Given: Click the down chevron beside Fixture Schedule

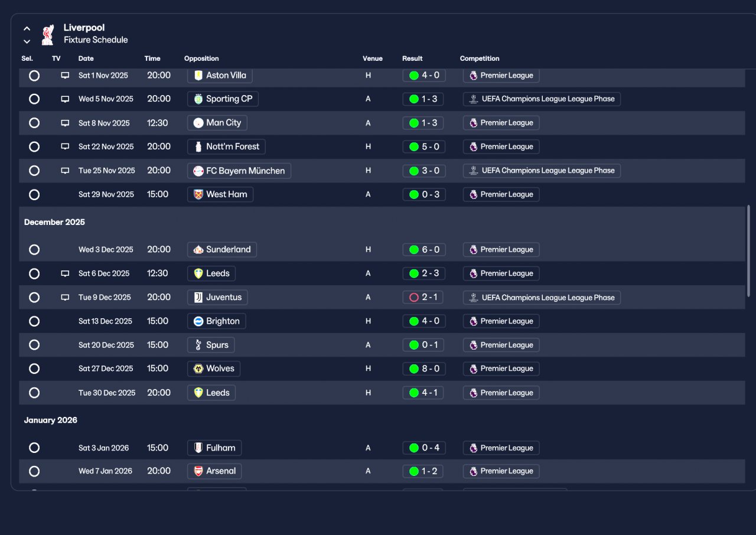Looking at the screenshot, I should coord(27,41).
